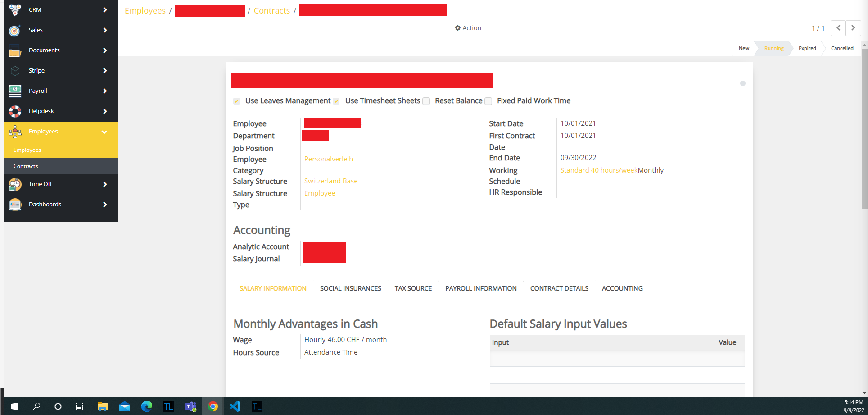Switch to the Social Insurances tab

(350, 288)
